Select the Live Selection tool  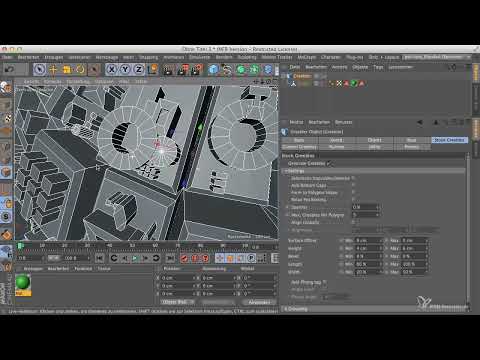coord(40,69)
